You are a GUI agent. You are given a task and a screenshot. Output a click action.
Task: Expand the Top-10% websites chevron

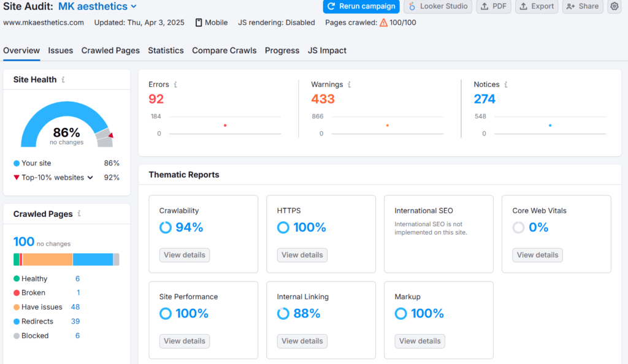click(90, 178)
